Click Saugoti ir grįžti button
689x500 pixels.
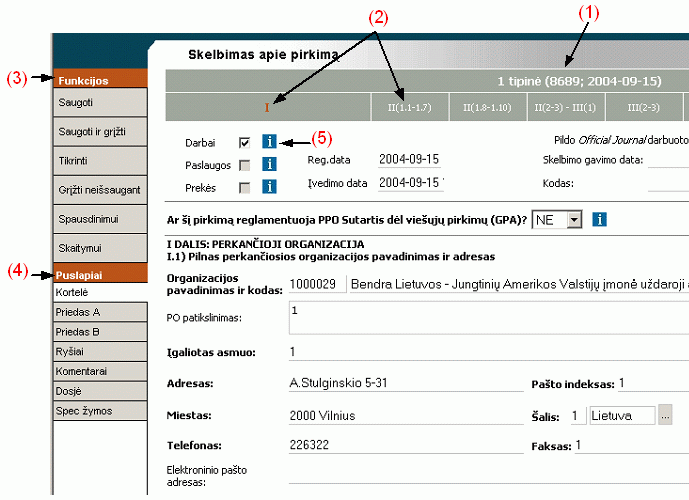click(100, 131)
